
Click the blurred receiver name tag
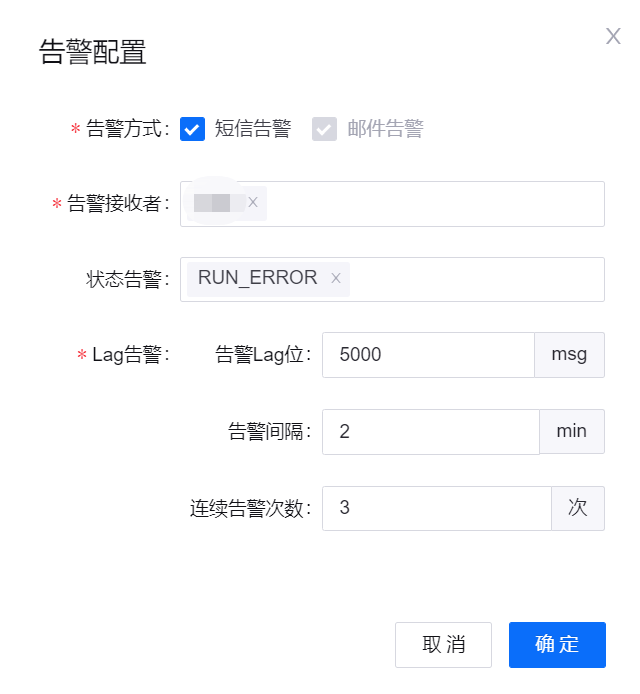click(213, 203)
